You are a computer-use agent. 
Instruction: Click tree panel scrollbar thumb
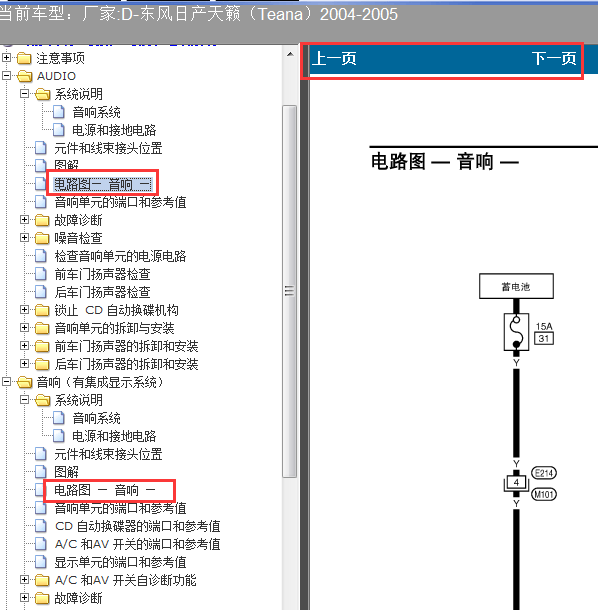click(x=289, y=291)
